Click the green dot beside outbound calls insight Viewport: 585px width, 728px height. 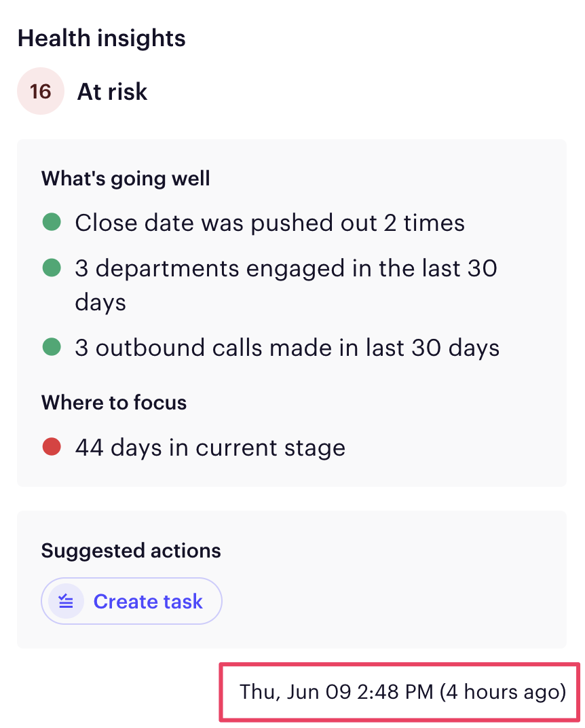click(x=51, y=347)
